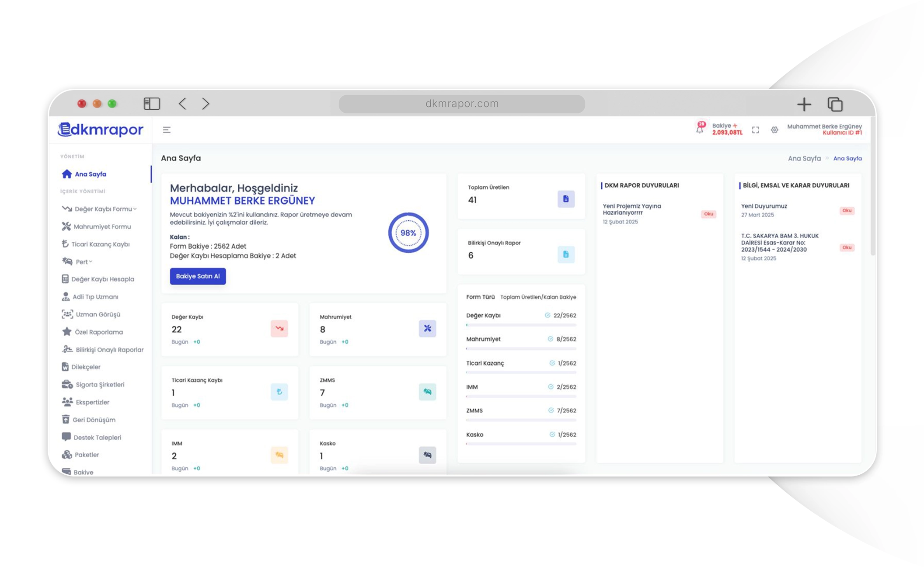This screenshot has width=924, height=567.
Task: Show tab overview icon in browser
Action: click(835, 104)
